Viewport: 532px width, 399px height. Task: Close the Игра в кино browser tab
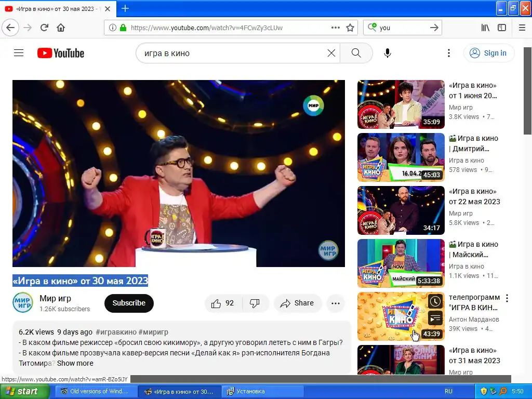point(108,9)
